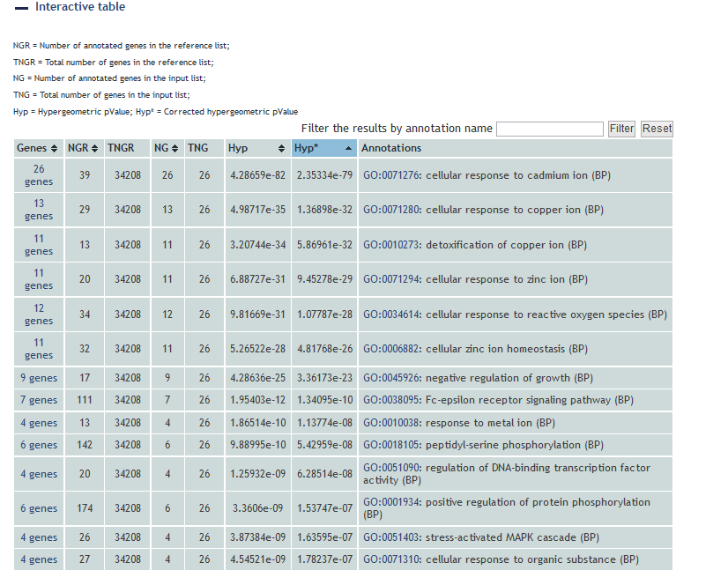Image resolution: width=728 pixels, height=570 pixels.
Task: Select NGR value 39 in cadmium row
Action: (x=85, y=175)
